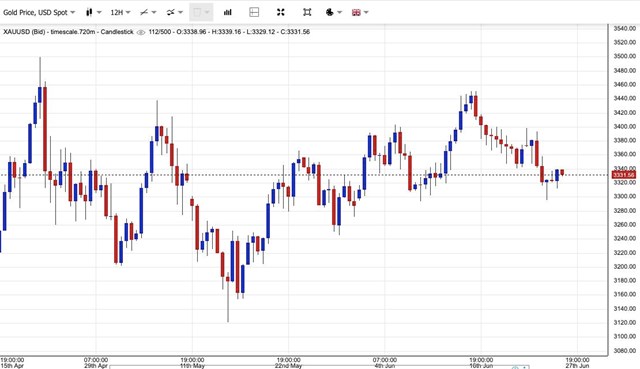640x369 pixels.
Task: Open the indicators dropdown
Action: click(175, 13)
